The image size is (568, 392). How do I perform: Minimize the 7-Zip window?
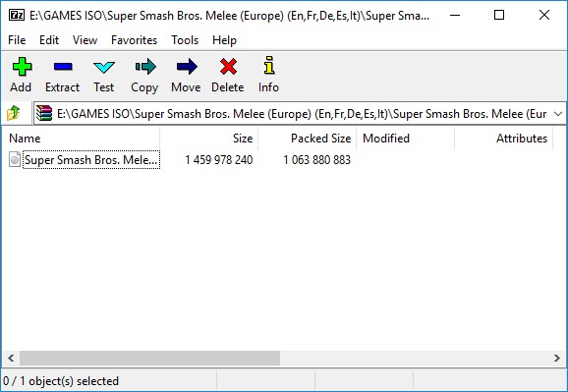point(455,15)
